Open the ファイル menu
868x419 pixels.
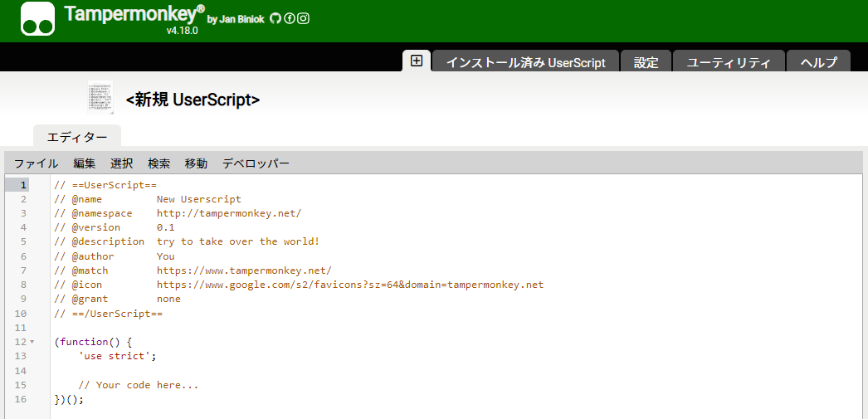(x=36, y=163)
